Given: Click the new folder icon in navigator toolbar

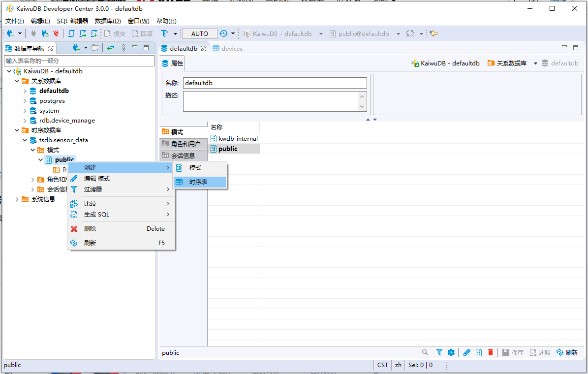Looking at the screenshot, I should pos(95,48).
